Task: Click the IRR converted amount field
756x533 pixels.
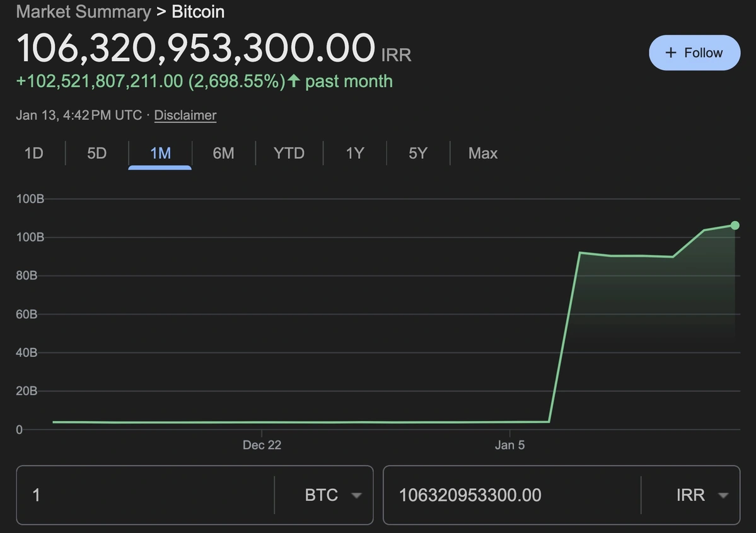Action: (511, 495)
